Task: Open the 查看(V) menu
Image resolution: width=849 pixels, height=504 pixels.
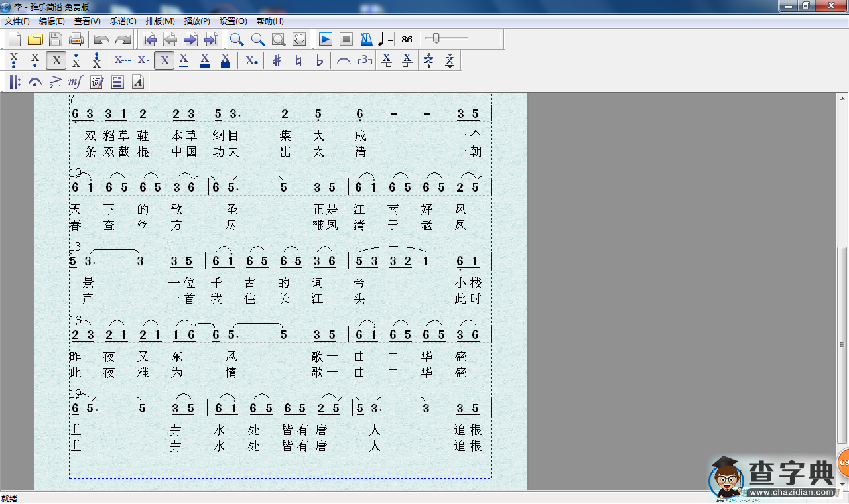Action: 87,21
